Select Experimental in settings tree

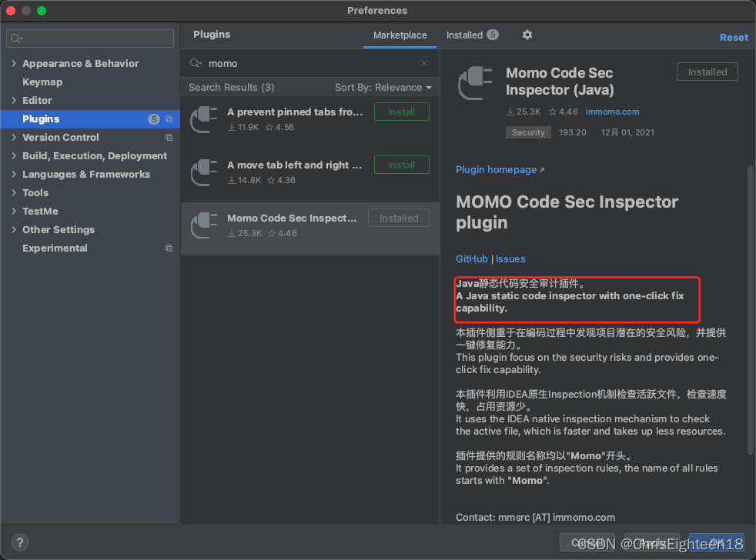click(x=55, y=248)
